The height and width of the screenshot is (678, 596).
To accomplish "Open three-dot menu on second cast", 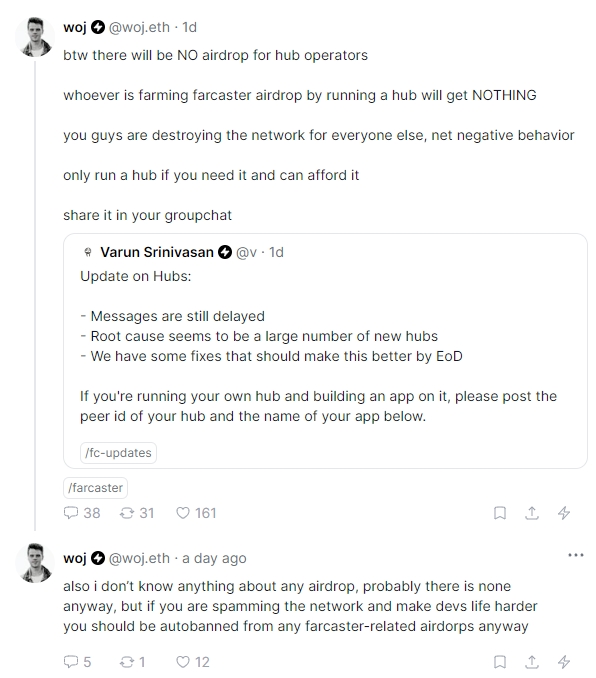I will [576, 555].
